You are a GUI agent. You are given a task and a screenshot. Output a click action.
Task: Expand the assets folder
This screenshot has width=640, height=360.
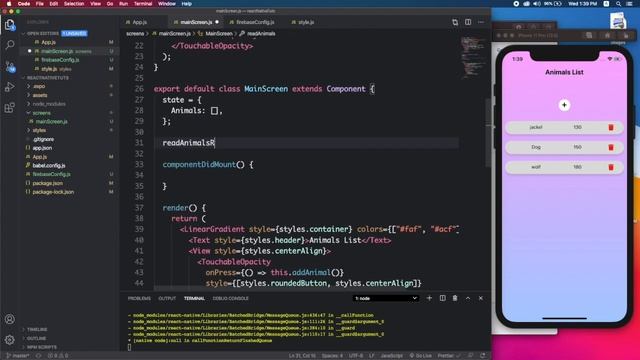(40, 95)
